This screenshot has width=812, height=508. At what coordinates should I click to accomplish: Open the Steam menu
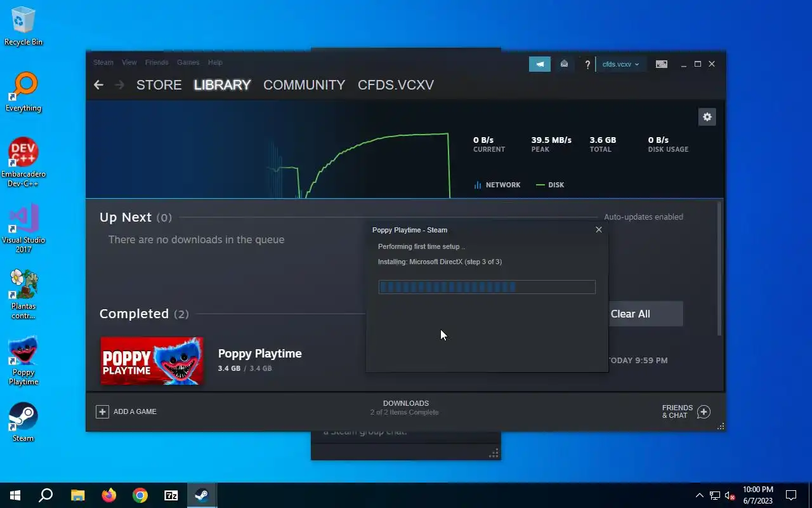tap(103, 62)
